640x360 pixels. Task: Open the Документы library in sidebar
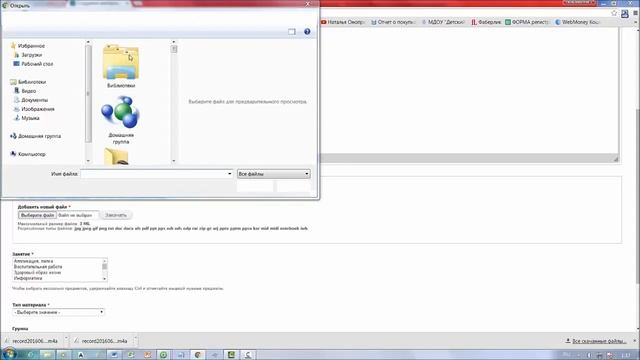coord(35,100)
